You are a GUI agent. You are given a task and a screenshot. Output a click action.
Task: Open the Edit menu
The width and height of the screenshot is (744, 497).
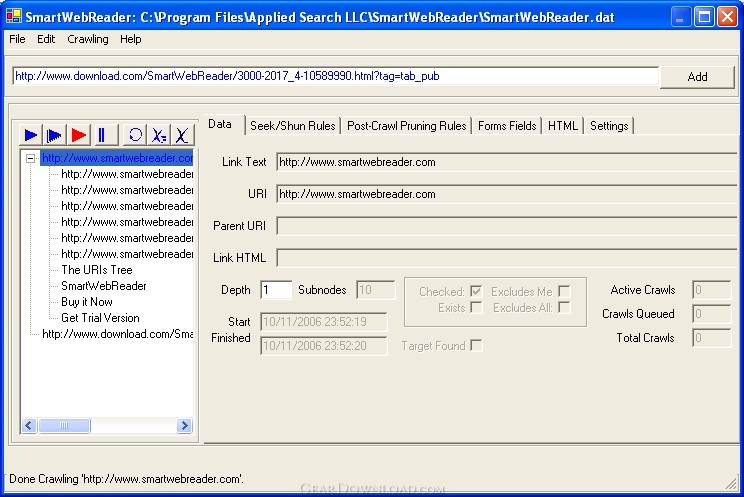click(x=46, y=39)
